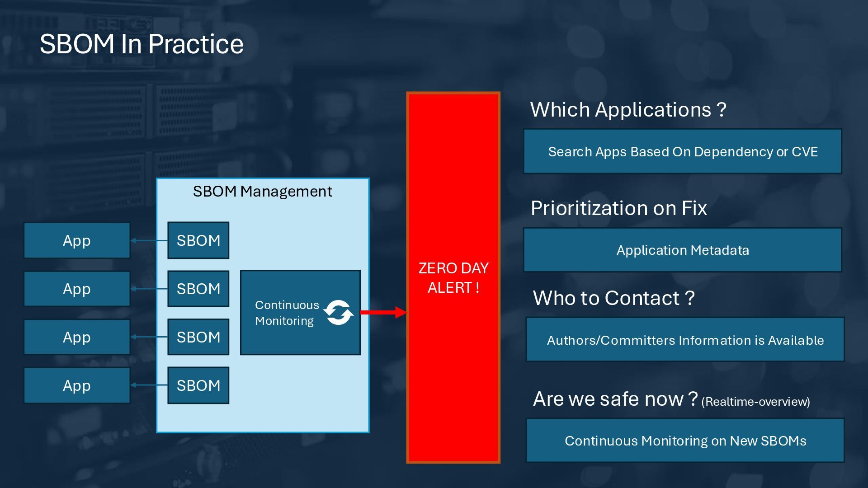Click Continuous Monitoring on New SBOMs box
868x488 pixels.
tap(685, 441)
